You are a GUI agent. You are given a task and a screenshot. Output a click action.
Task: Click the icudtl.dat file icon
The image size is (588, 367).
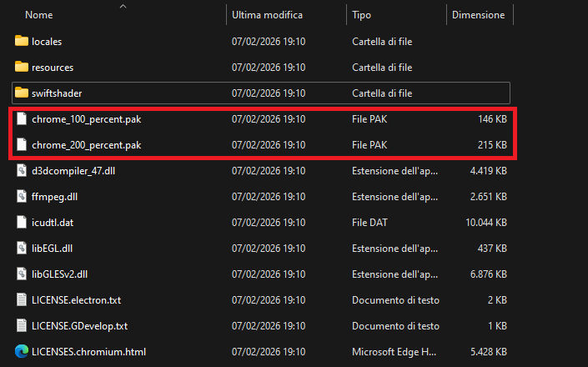point(23,223)
